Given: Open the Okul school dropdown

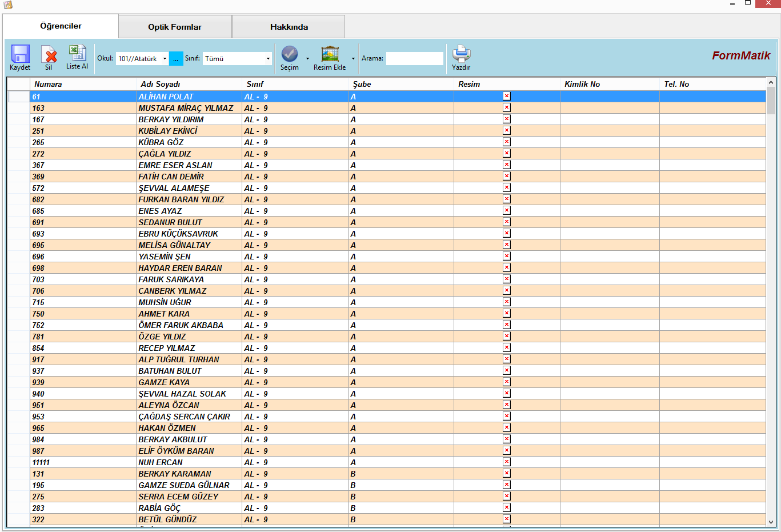Looking at the screenshot, I should point(165,59).
